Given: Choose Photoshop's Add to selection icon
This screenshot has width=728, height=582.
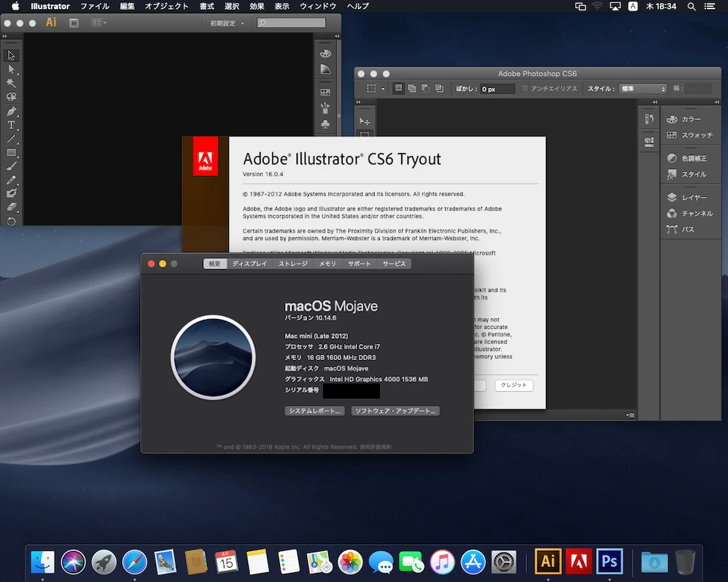Looking at the screenshot, I should pos(412,88).
